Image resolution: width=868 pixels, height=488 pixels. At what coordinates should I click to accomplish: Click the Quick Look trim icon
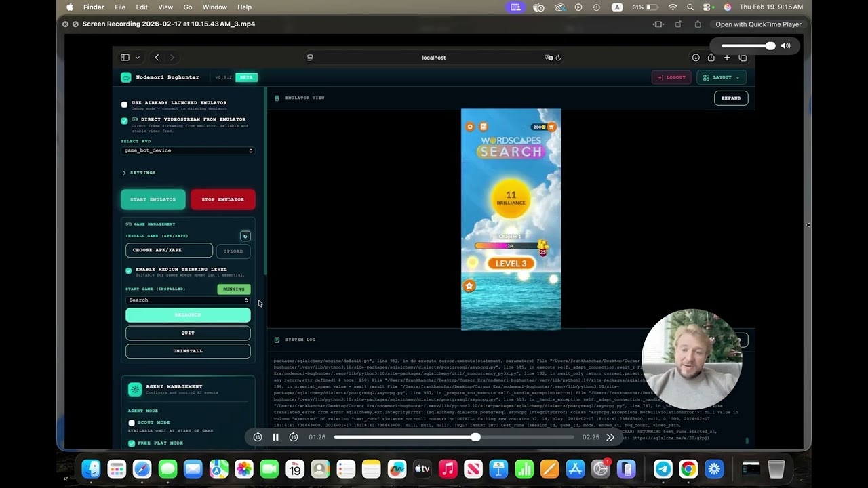click(658, 24)
